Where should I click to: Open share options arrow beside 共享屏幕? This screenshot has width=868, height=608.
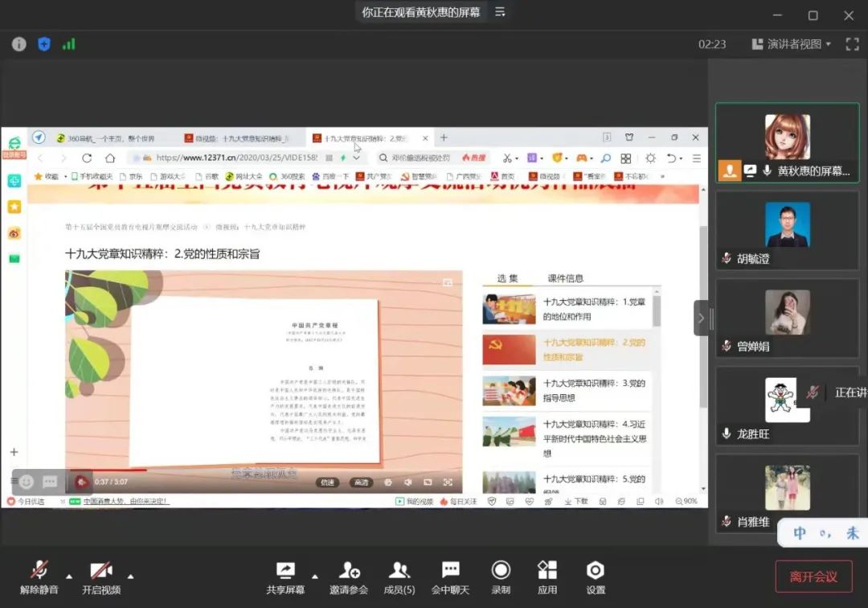coord(315,577)
